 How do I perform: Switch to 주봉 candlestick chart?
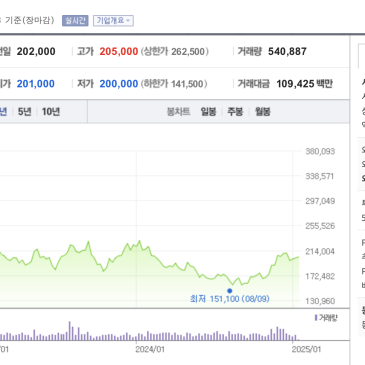coord(235,112)
